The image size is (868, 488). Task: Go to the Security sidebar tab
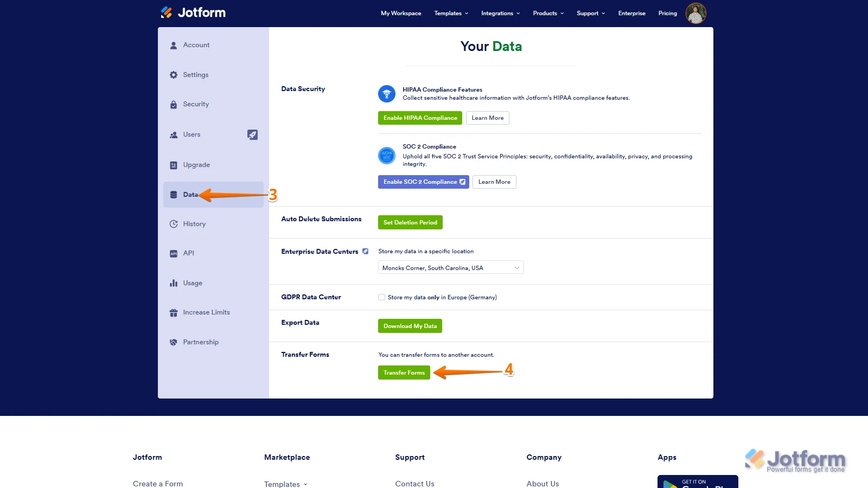(196, 104)
